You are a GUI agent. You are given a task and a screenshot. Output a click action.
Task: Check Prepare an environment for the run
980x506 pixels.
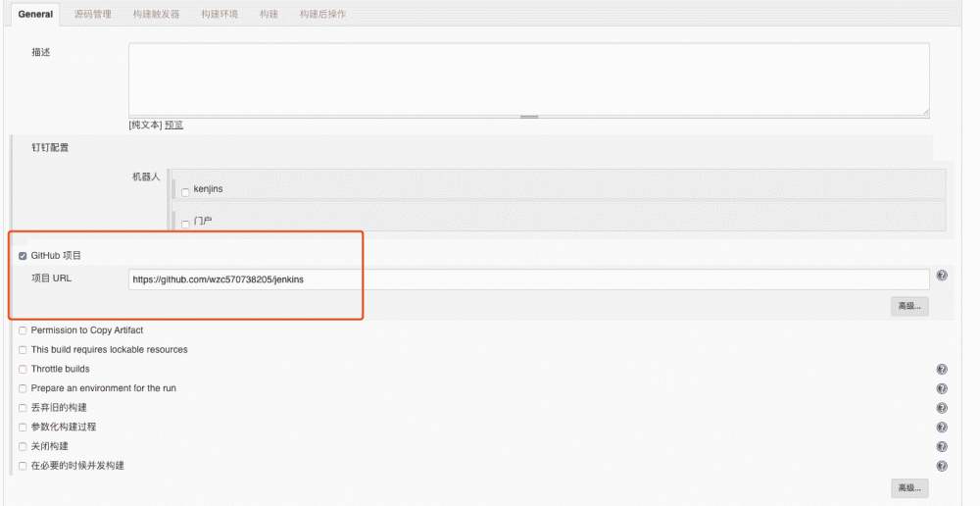(24, 388)
